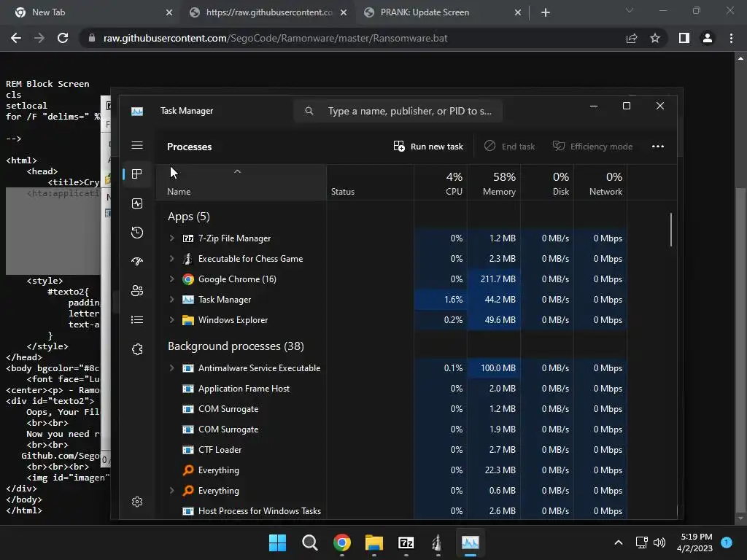Screen dimensions: 747x560
Task: Open Task Manager settings gear
Action: 137,502
